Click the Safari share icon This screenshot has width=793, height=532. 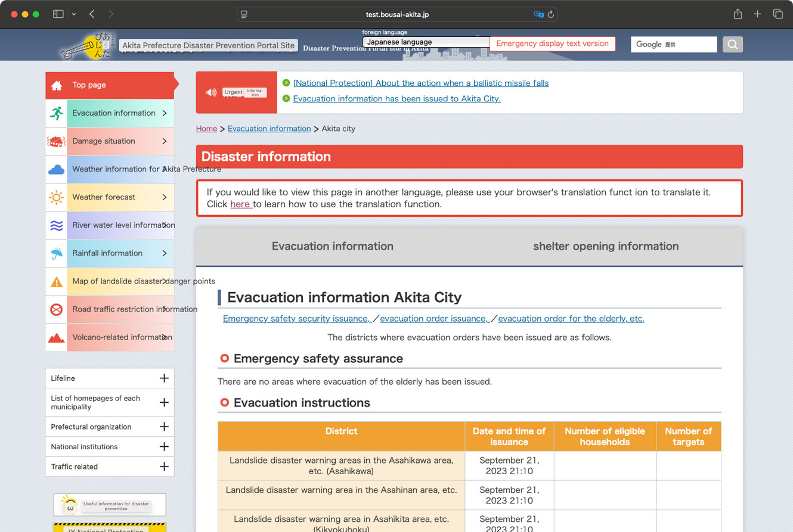[x=738, y=14]
